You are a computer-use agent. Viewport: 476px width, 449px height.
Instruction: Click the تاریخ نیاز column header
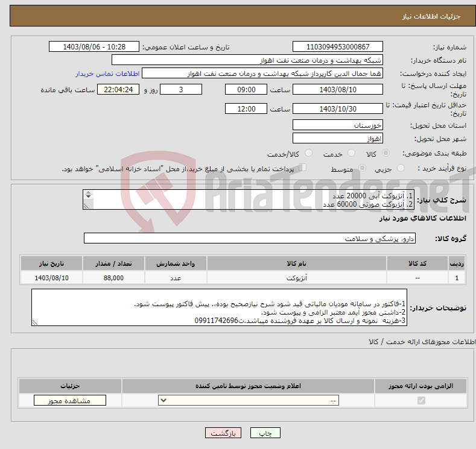pos(52,263)
